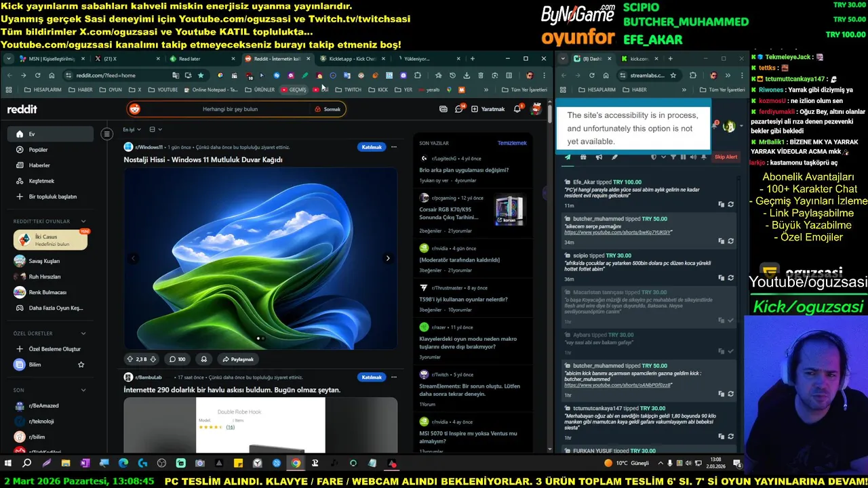Image resolution: width=868 pixels, height=488 pixels.
Task: Join r/BambuLab with Katılmak button
Action: pos(372,377)
